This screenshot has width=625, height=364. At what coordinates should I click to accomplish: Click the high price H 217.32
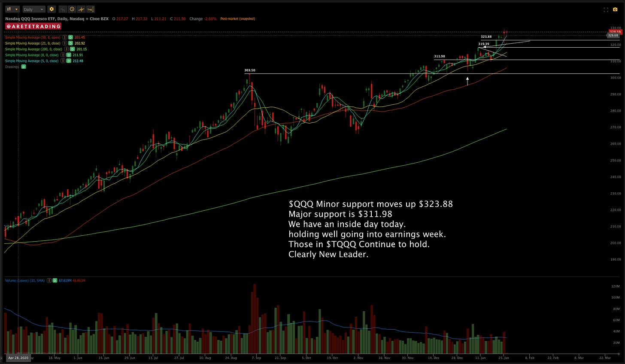pyautogui.click(x=140, y=19)
